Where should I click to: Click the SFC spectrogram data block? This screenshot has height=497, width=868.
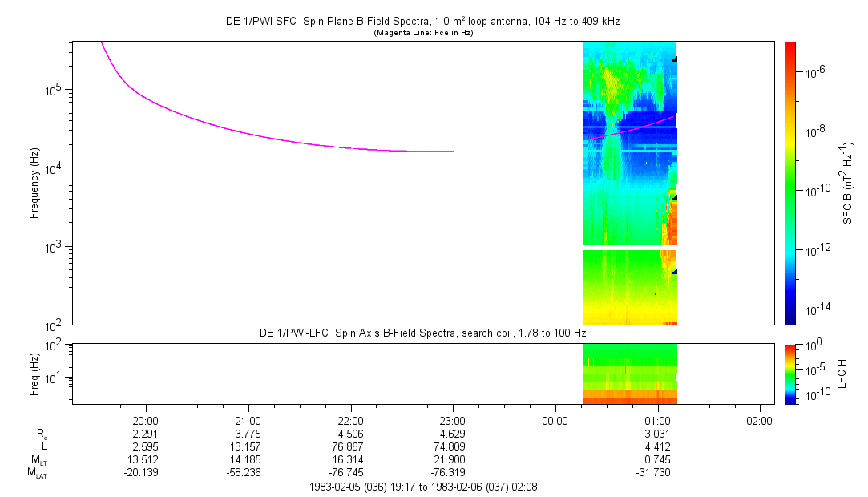[x=630, y=183]
